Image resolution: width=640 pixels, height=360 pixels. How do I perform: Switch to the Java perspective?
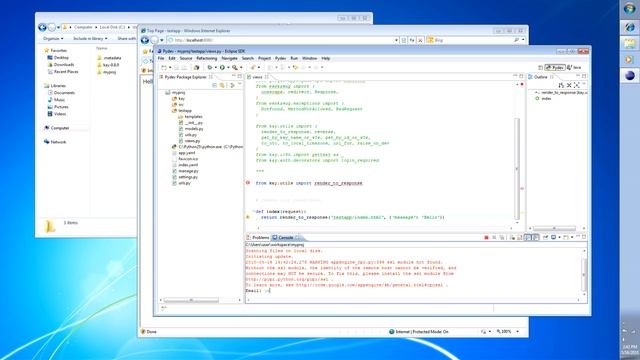click(574, 67)
